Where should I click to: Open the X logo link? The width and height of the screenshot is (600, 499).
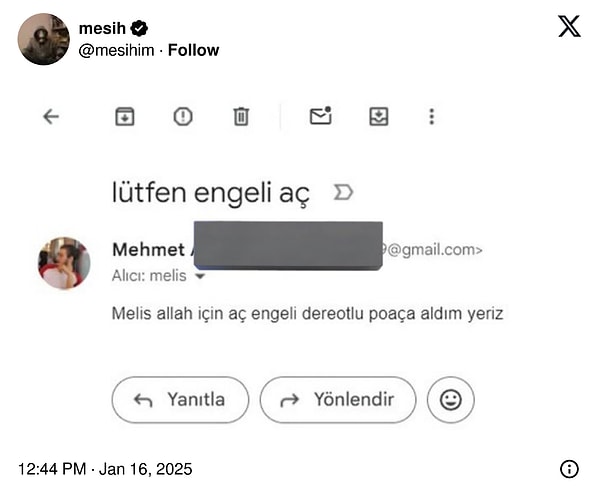pos(569,26)
